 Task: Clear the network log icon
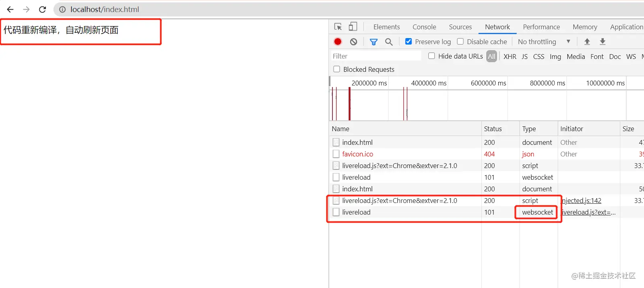pyautogui.click(x=353, y=42)
